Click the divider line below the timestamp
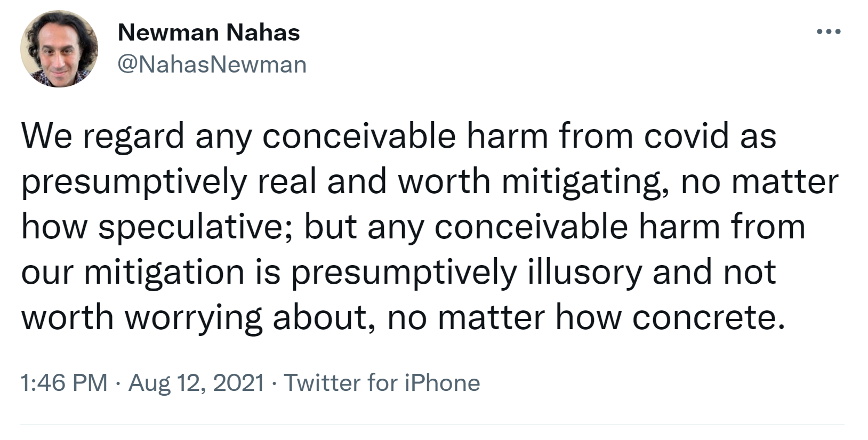Viewport: 868px width, 440px height. [432, 425]
